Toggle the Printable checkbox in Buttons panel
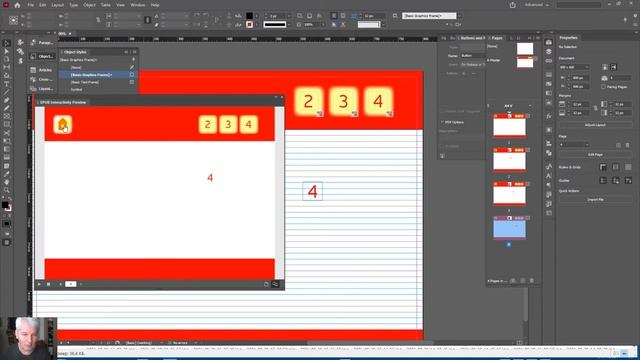Viewport: 640px width, 360px height. [442, 146]
